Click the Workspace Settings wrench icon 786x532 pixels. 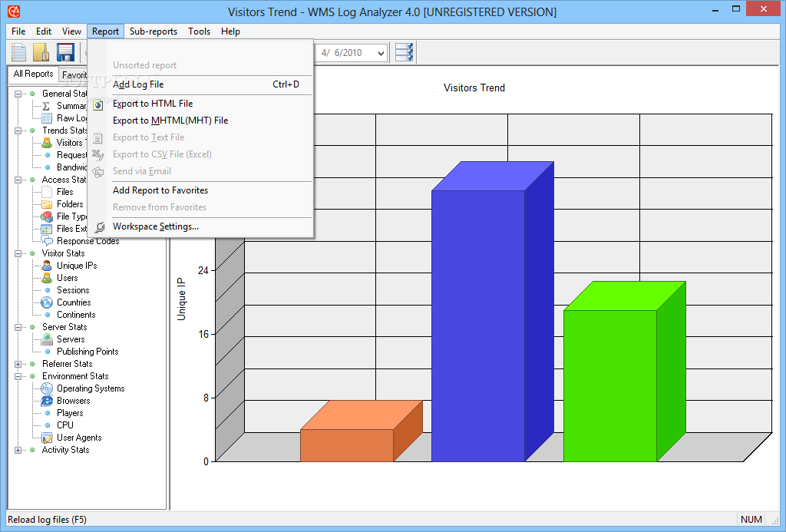tap(99, 227)
